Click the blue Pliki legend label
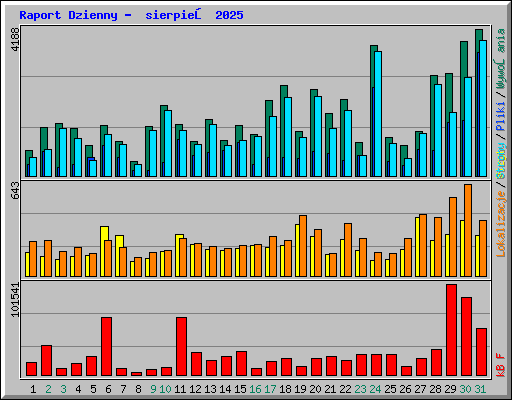The height and width of the screenshot is (400, 512). pyautogui.click(x=501, y=116)
